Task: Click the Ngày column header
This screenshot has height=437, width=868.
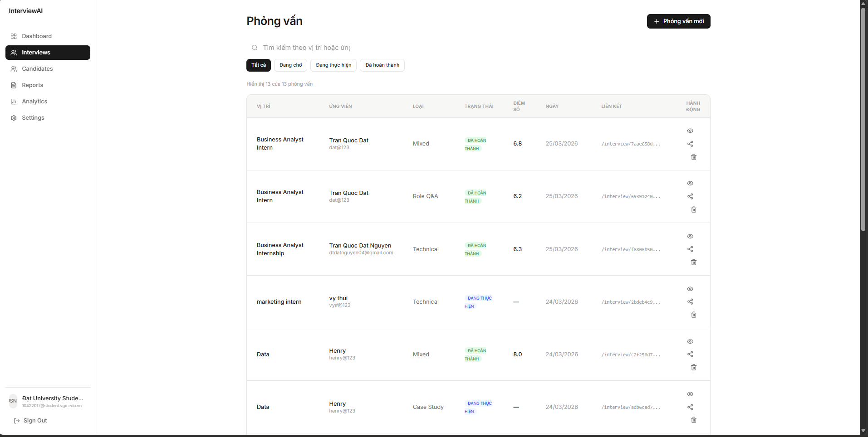Action: tap(552, 106)
